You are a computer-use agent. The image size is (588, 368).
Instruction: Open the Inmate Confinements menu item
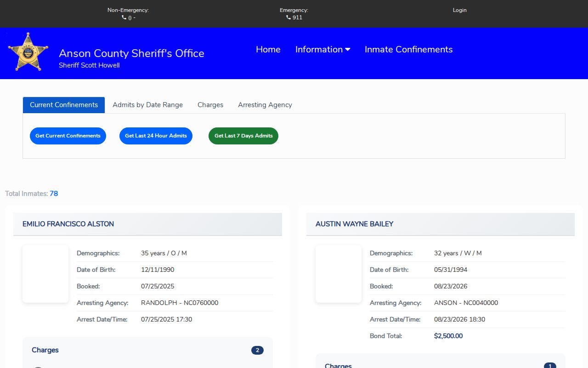pyautogui.click(x=409, y=49)
